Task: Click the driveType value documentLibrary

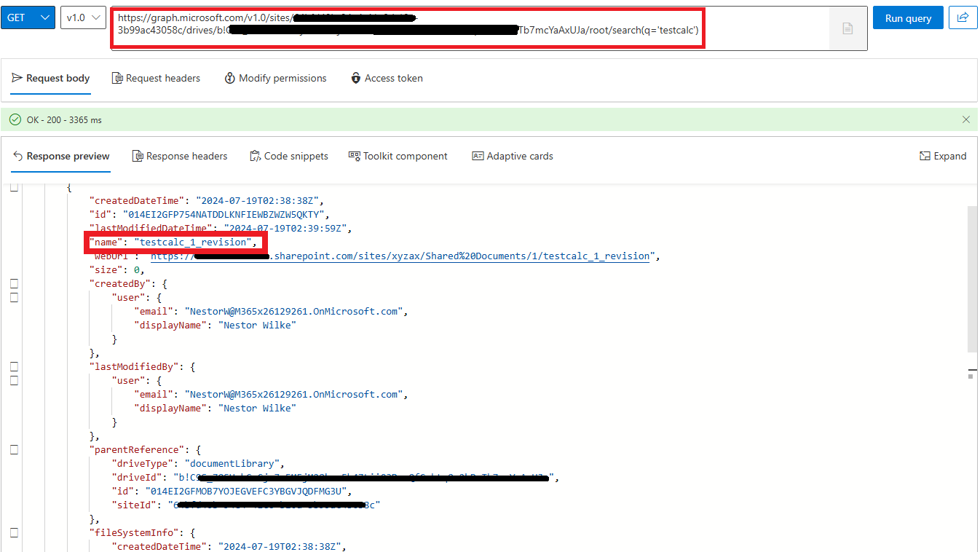Action: point(232,463)
